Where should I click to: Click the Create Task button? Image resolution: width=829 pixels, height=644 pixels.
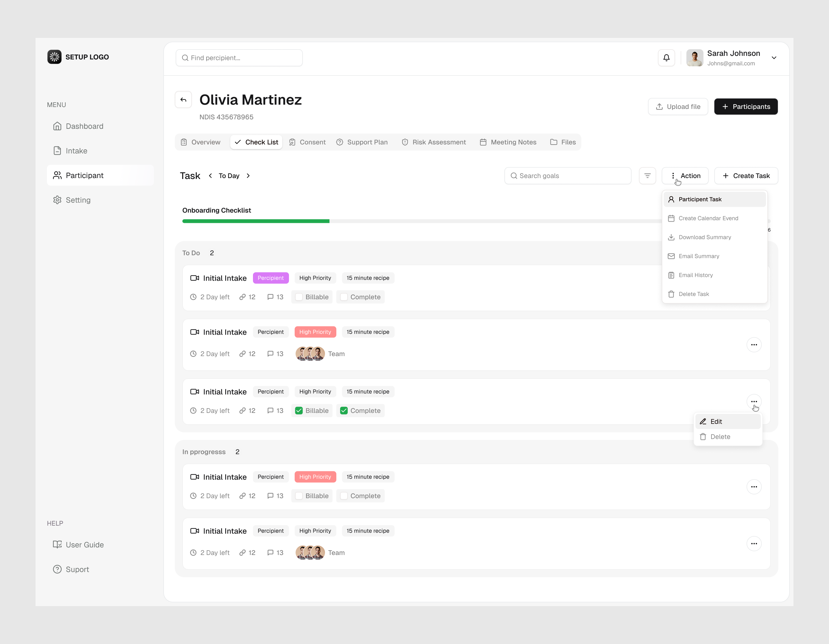[x=746, y=175]
